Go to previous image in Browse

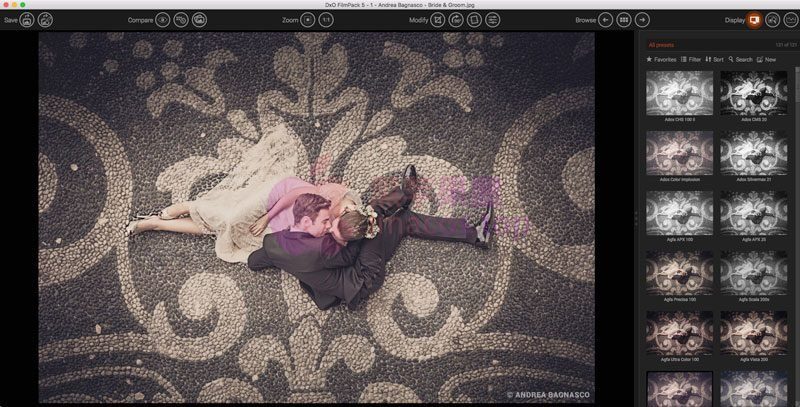tap(606, 20)
